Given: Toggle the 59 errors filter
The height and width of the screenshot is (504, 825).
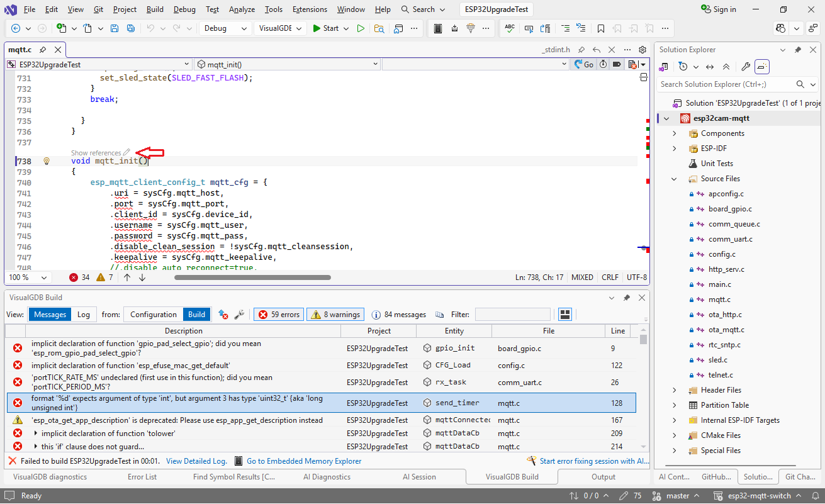Looking at the screenshot, I should (279, 315).
